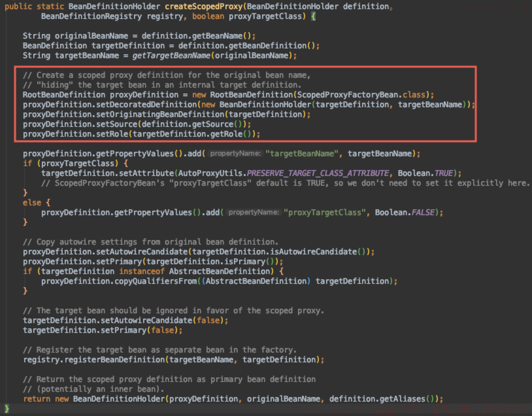This screenshot has height=416, width=532.
Task: Click Boolean.TRUE value
Action: pos(425,173)
